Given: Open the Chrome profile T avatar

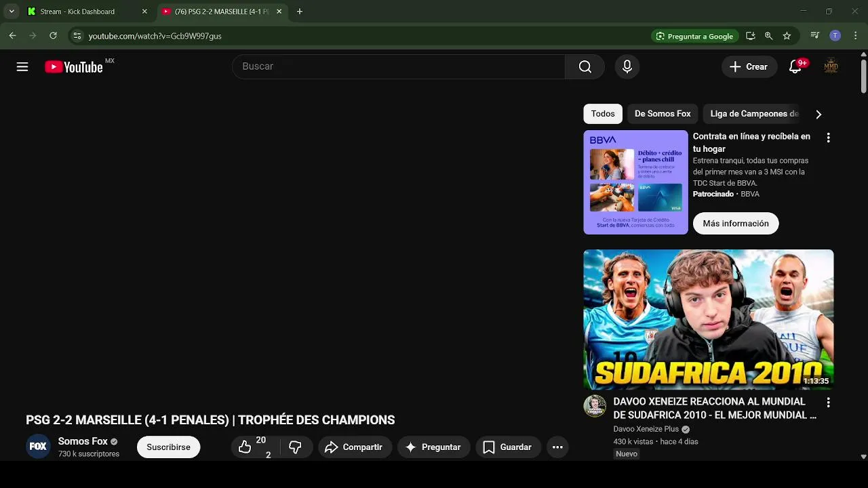Looking at the screenshot, I should (x=835, y=36).
